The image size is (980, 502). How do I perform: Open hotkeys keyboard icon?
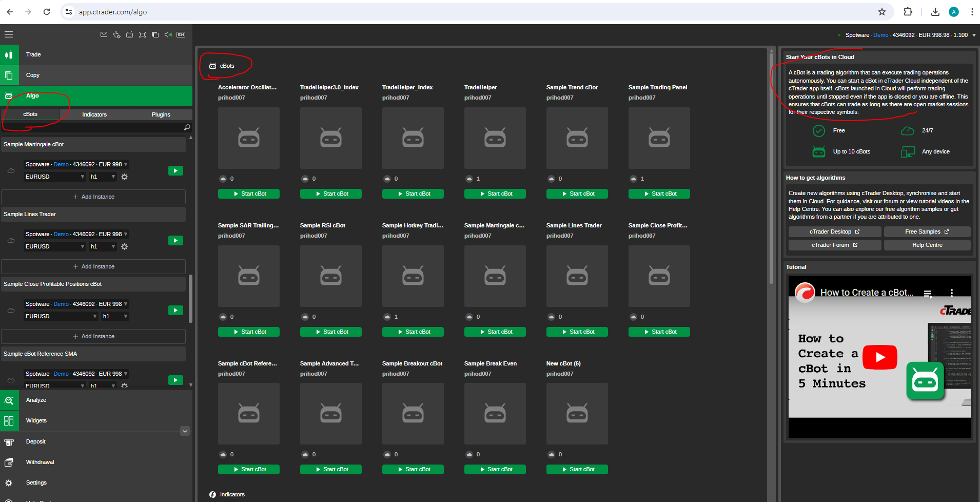pyautogui.click(x=129, y=34)
